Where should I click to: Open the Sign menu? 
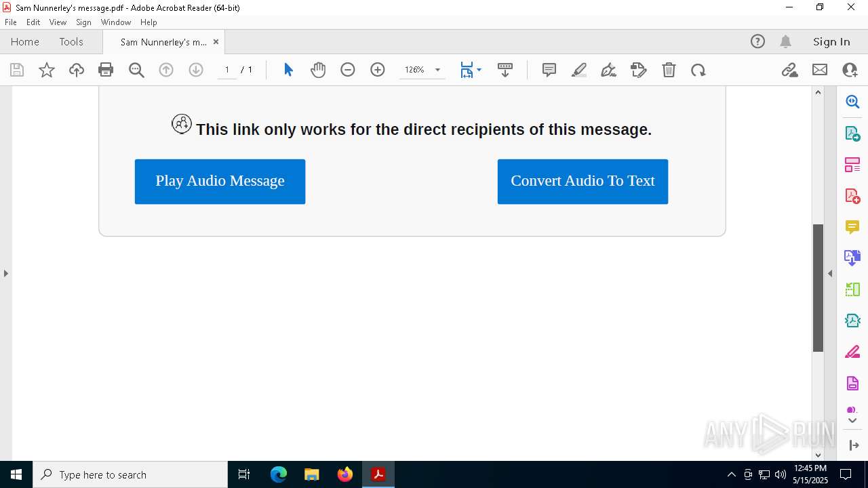tap(83, 22)
